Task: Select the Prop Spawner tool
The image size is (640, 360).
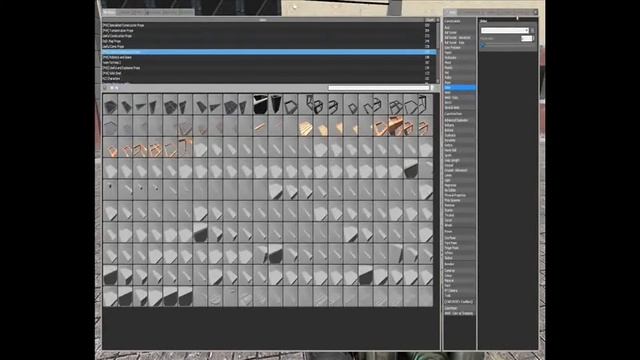Action: [460, 200]
